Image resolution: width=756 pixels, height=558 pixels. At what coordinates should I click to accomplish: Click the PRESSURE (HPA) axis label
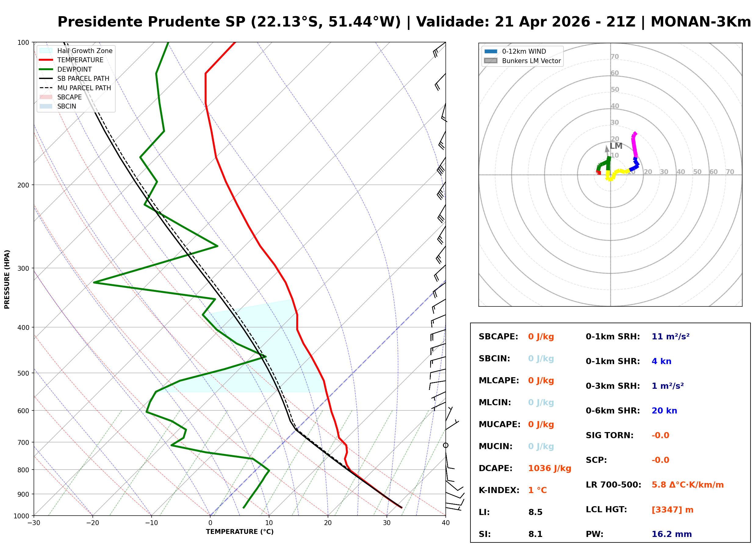[7, 279]
